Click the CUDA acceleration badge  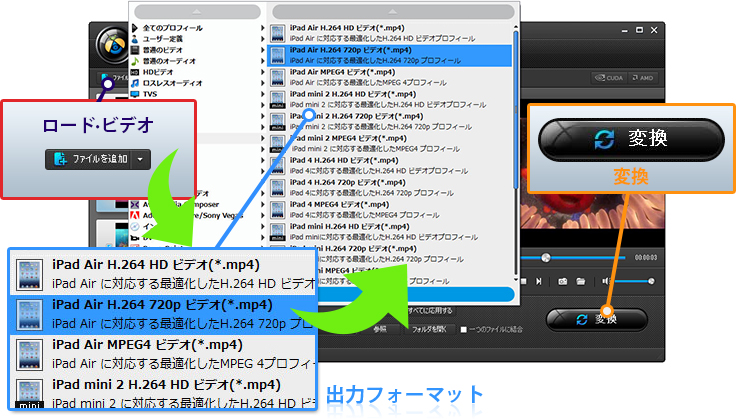click(609, 78)
